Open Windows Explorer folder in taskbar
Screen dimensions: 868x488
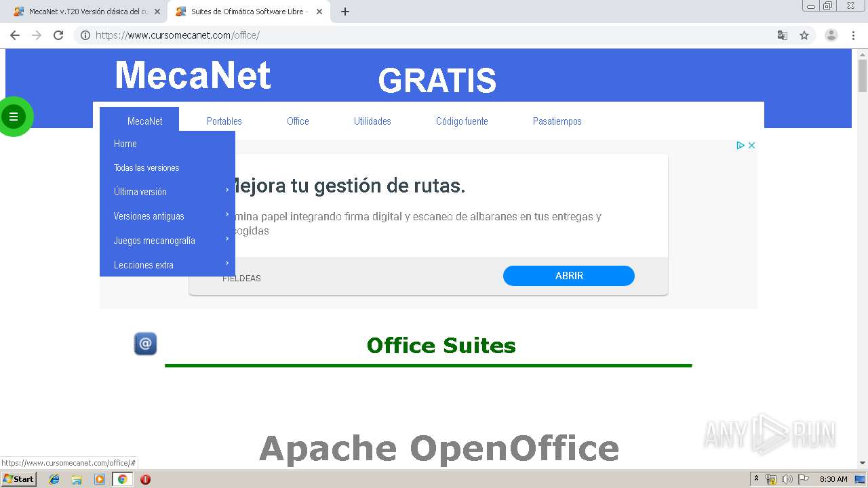coord(77,479)
